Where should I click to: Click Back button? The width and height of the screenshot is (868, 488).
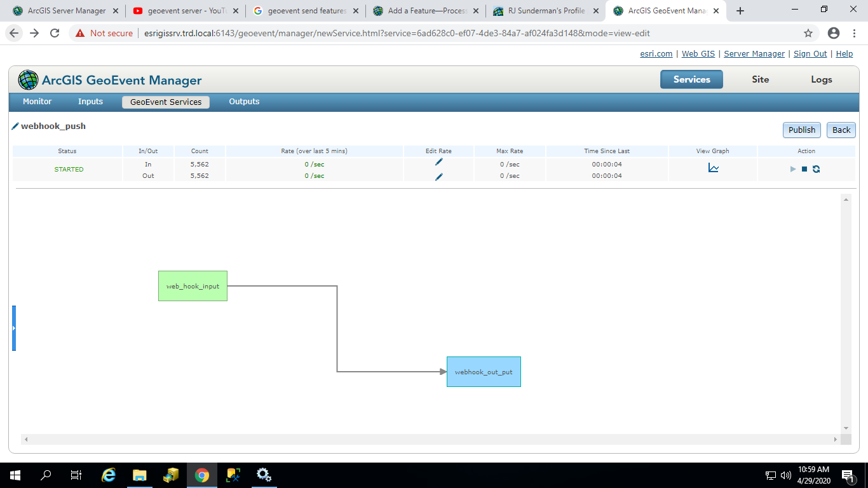pos(841,130)
